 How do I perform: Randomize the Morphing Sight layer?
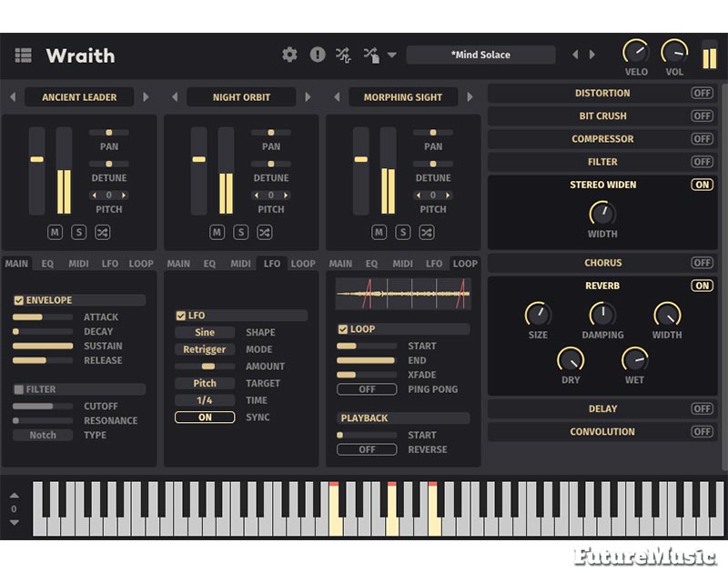tap(427, 232)
